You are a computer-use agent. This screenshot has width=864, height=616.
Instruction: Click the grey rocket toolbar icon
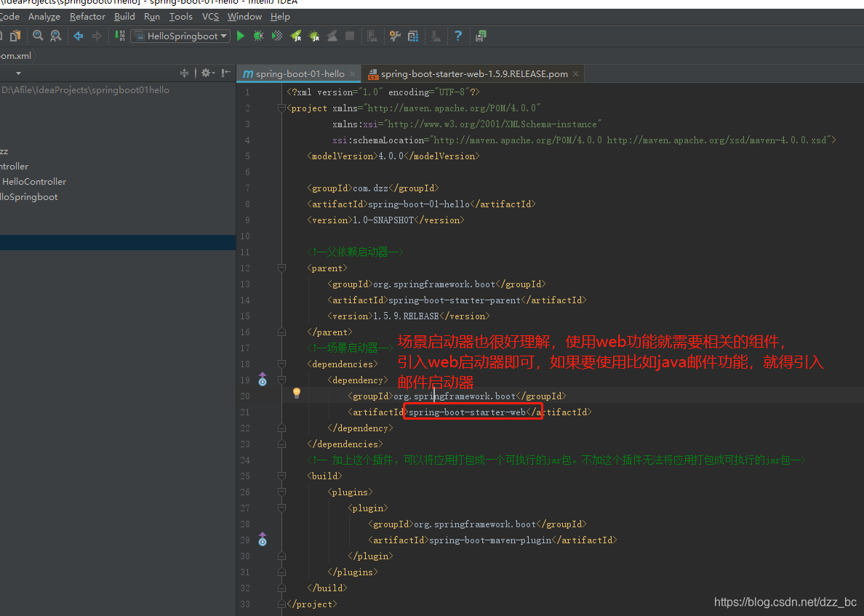click(332, 36)
